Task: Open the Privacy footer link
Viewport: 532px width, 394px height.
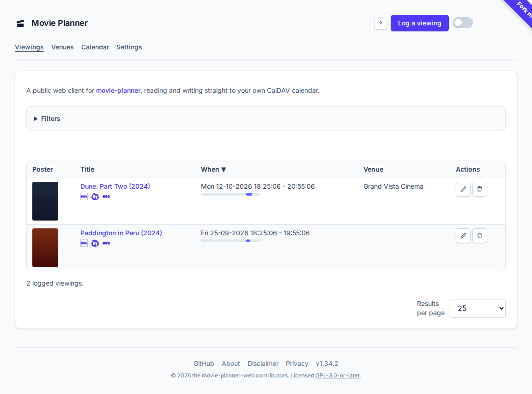Action: [x=297, y=364]
